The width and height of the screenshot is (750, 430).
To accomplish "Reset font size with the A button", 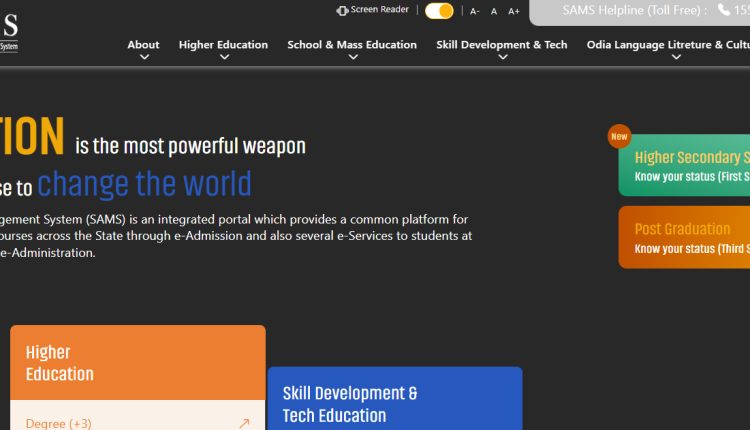I will pos(494,11).
